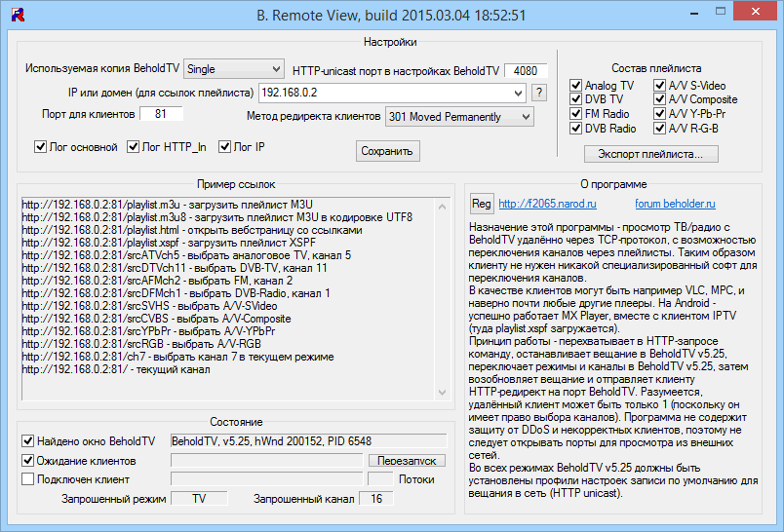Click the client port field showing 81
Screen dimensions: 784x532
tap(161, 115)
